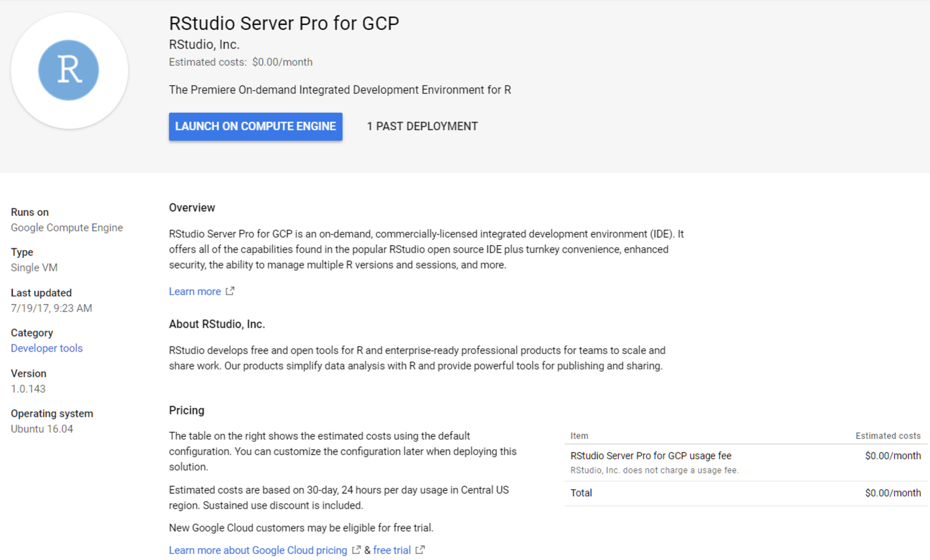Click the New Google Cloud customers sentence
Image resolution: width=930 pixels, height=560 pixels.
click(x=301, y=528)
